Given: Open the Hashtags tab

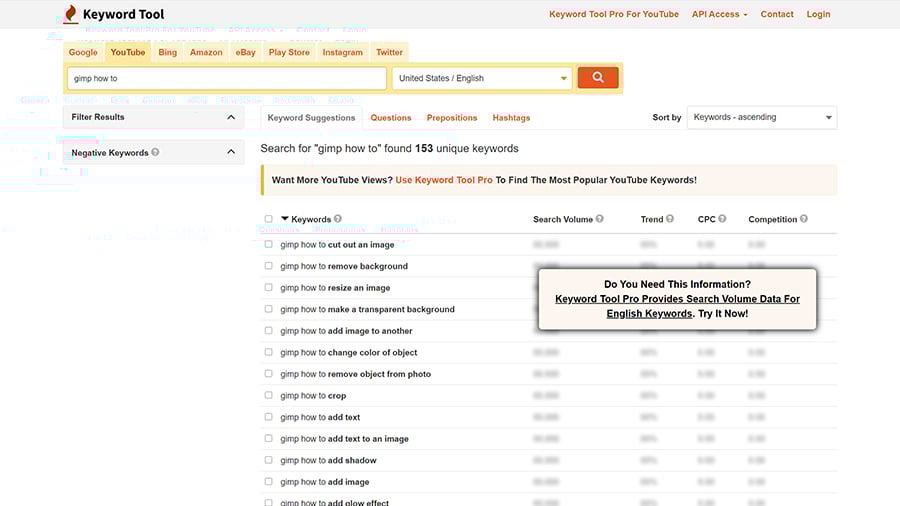Looking at the screenshot, I should pos(511,118).
